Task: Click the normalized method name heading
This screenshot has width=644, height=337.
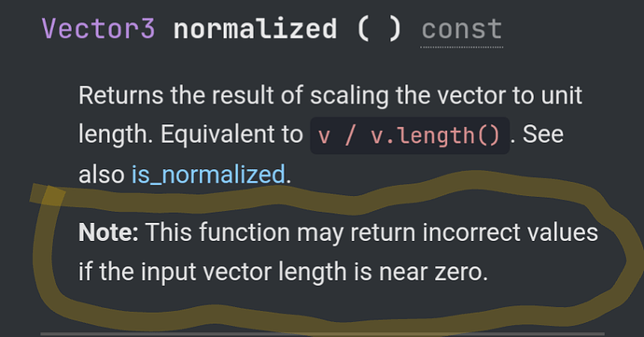Action: click(x=255, y=29)
